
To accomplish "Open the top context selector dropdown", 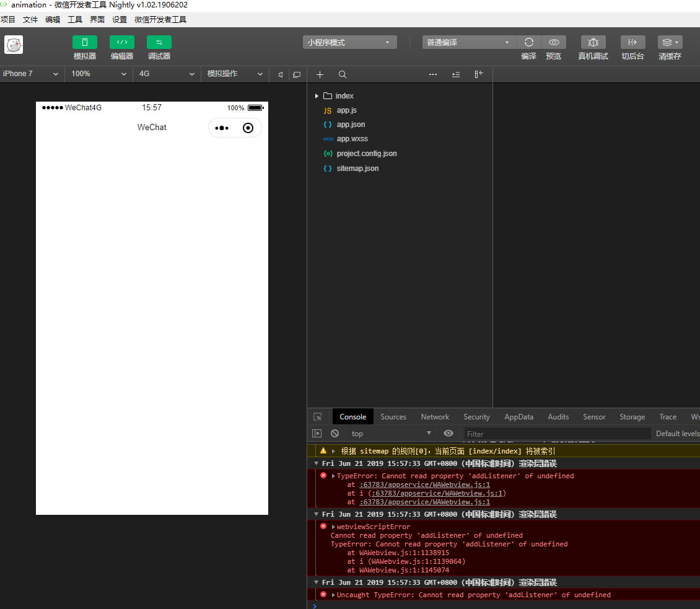I will [x=391, y=434].
